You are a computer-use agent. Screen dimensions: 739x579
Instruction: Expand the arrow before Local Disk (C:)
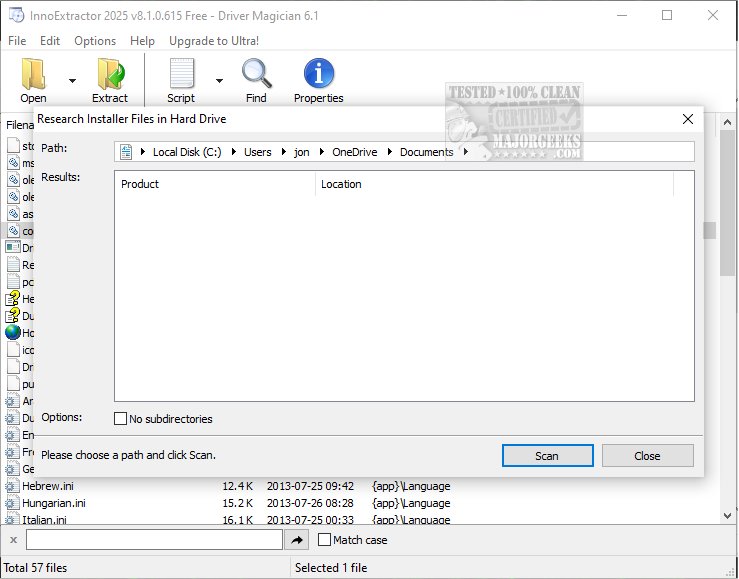[x=143, y=152]
